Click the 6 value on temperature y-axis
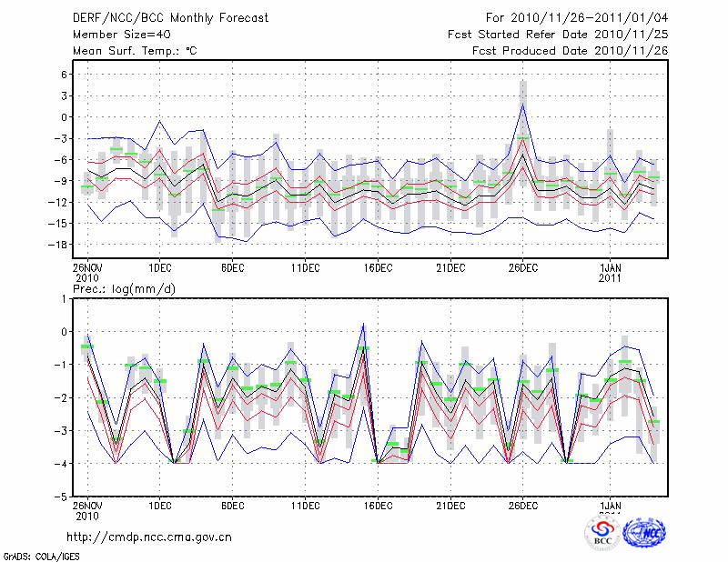 coord(65,75)
